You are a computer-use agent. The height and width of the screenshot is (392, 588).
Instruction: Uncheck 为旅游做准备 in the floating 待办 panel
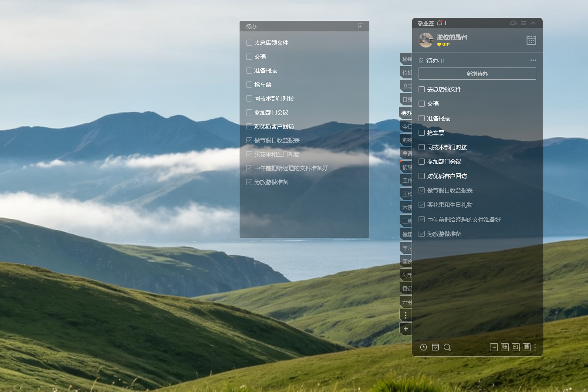(x=249, y=182)
